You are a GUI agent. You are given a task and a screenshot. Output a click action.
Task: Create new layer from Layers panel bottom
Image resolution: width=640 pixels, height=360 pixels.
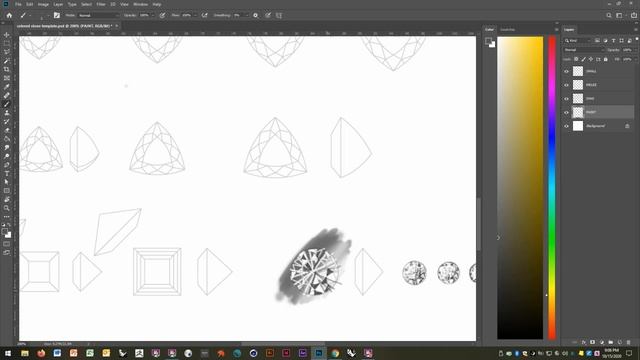point(620,342)
